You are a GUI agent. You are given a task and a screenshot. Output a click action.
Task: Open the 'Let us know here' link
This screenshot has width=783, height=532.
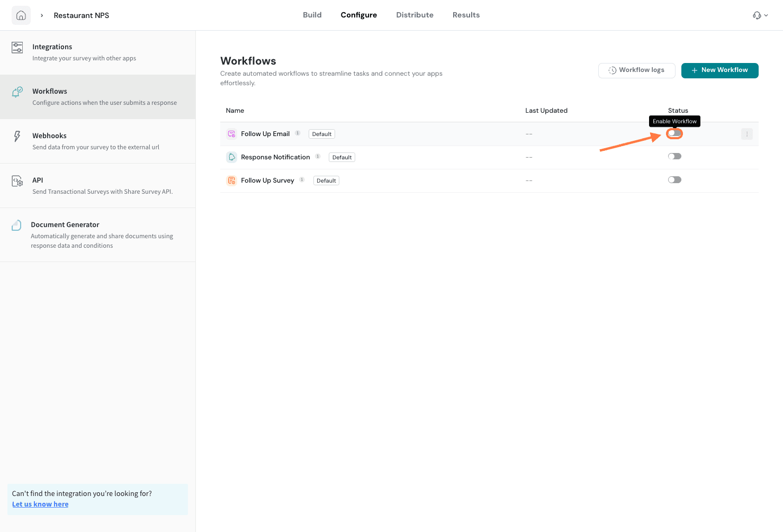[40, 504]
